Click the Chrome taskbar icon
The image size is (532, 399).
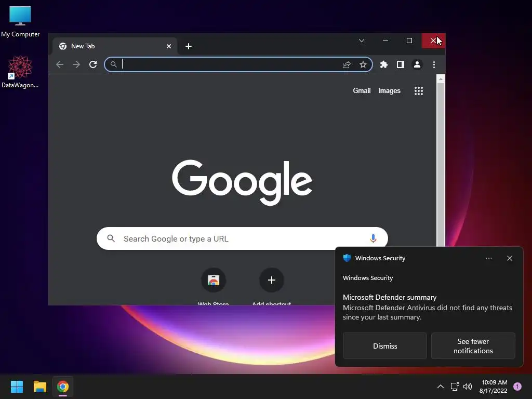point(63,387)
